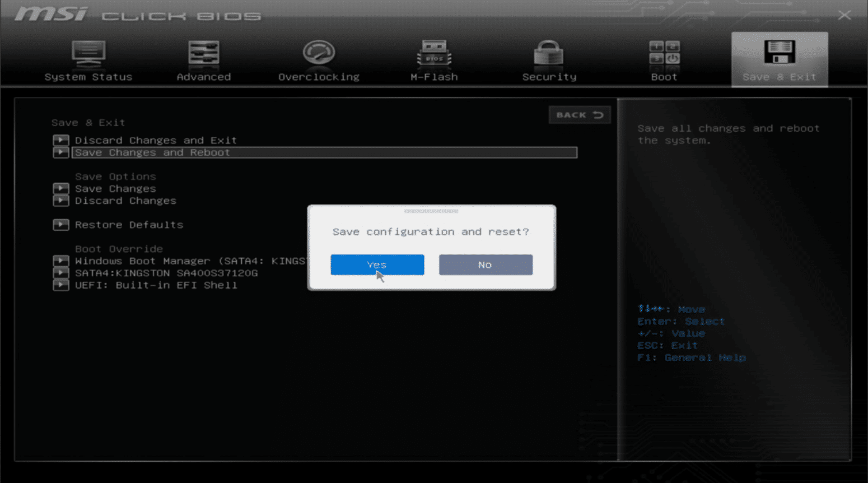Viewport: 868px width, 483px height.
Task: Switch to the M-Flash tab label
Action: pos(434,77)
